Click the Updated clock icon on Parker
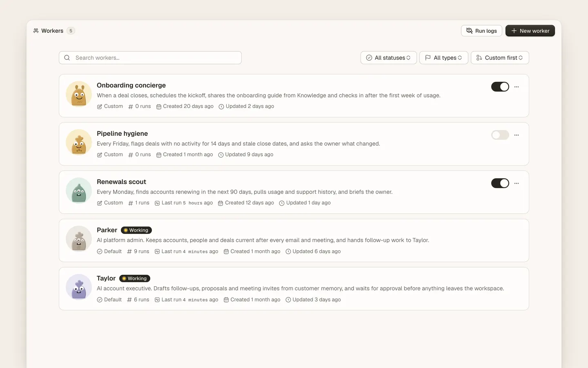The image size is (588, 368). [288, 251]
